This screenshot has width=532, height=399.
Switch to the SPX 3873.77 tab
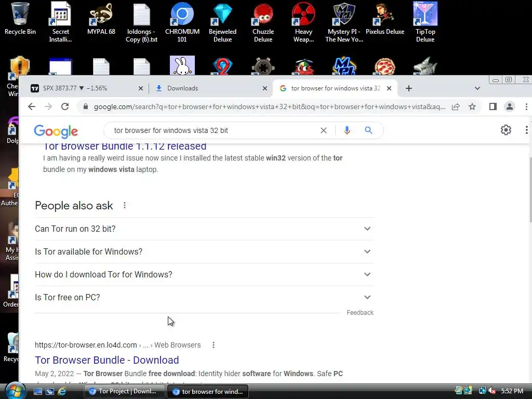pyautogui.click(x=83, y=88)
